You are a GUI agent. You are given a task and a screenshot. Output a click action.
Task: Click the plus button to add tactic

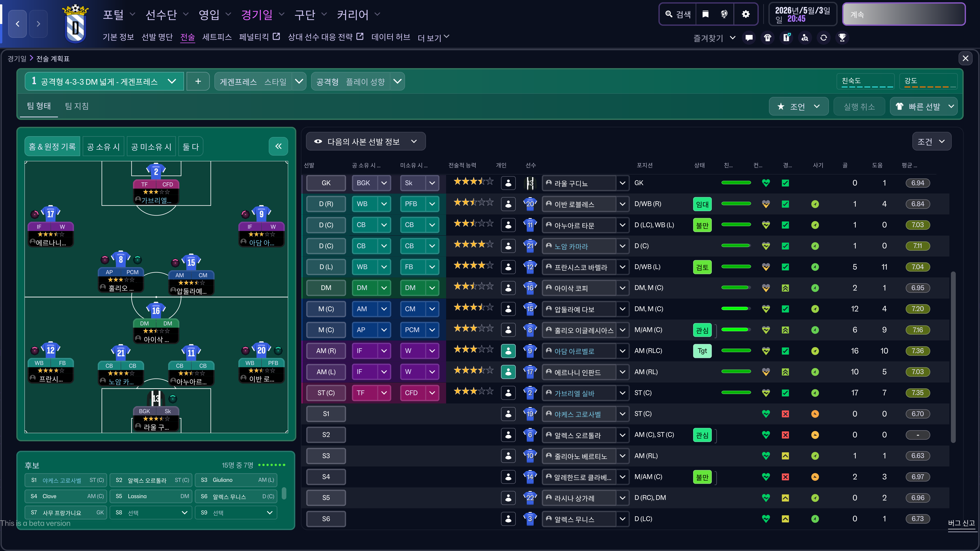(198, 81)
